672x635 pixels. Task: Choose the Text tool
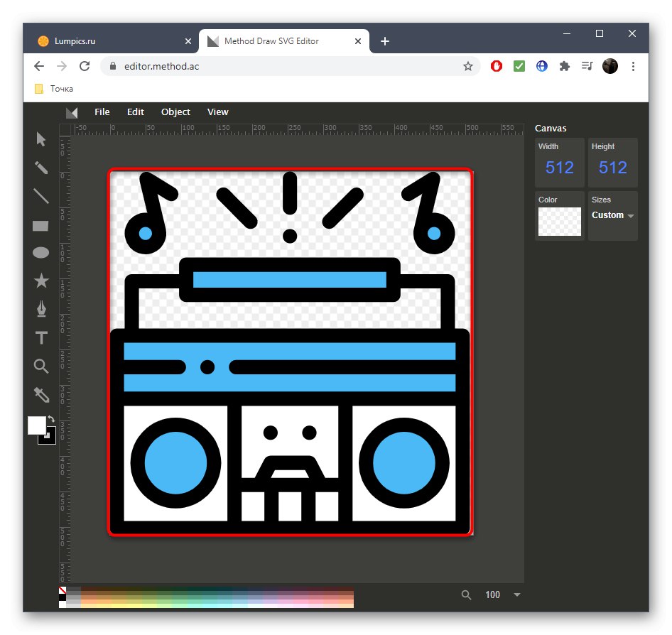tap(40, 338)
